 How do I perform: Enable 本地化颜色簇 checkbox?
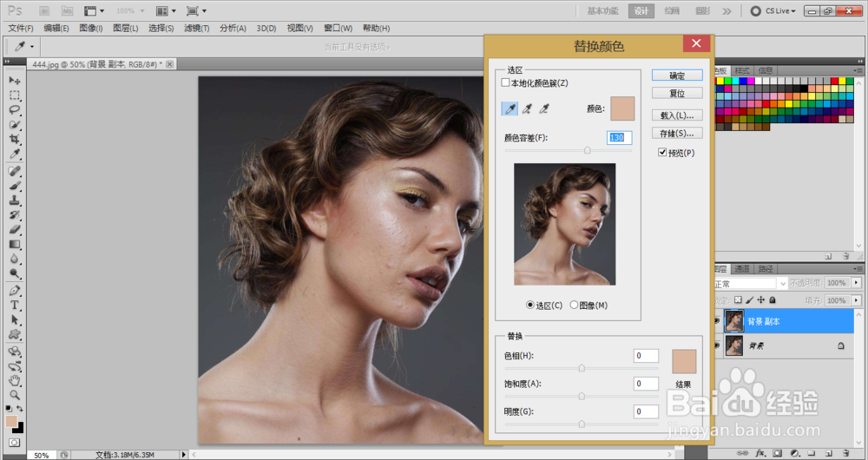pyautogui.click(x=505, y=82)
